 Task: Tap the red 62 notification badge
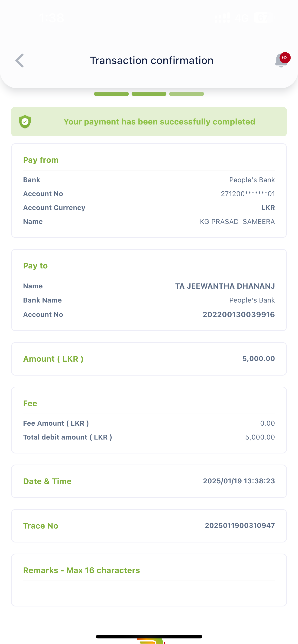coord(285,58)
